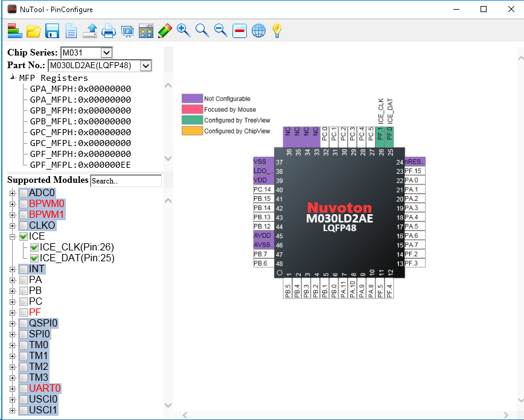Click into the Supported Modules search field
Viewport: 524px width, 420px height.
(x=126, y=181)
